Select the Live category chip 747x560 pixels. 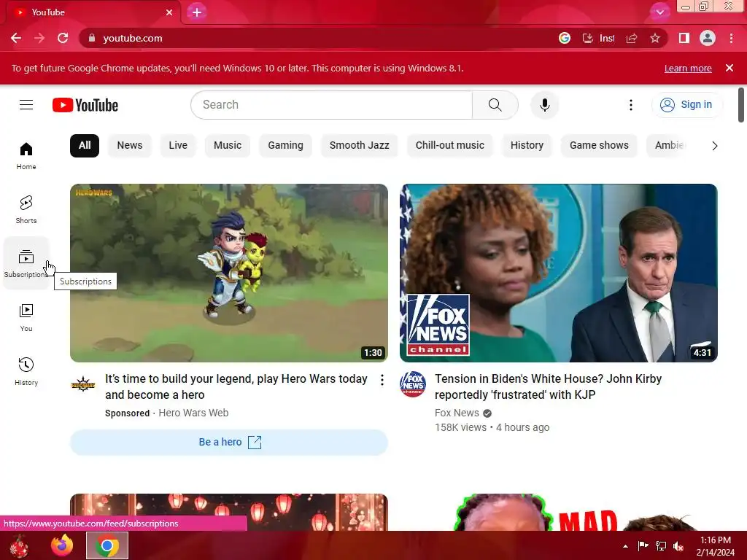(178, 145)
